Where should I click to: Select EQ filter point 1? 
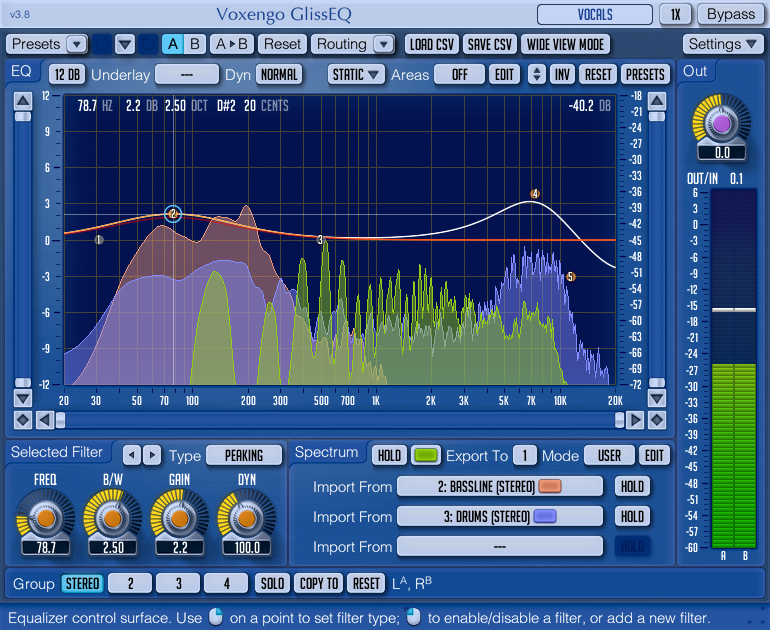click(99, 240)
